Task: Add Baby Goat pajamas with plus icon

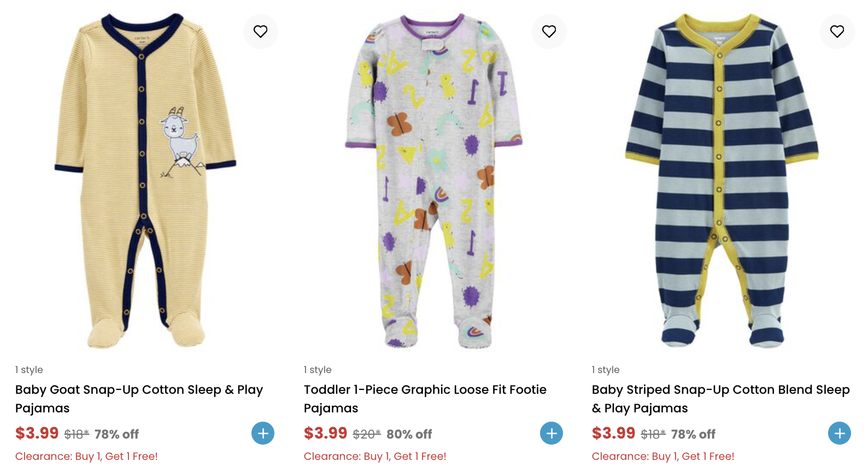Action: click(263, 433)
